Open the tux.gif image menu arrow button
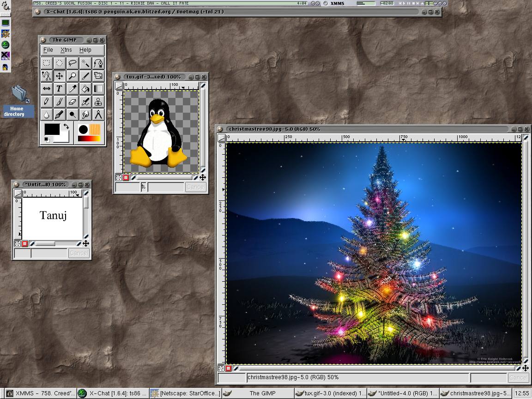The image size is (532, 399). pyautogui.click(x=119, y=86)
